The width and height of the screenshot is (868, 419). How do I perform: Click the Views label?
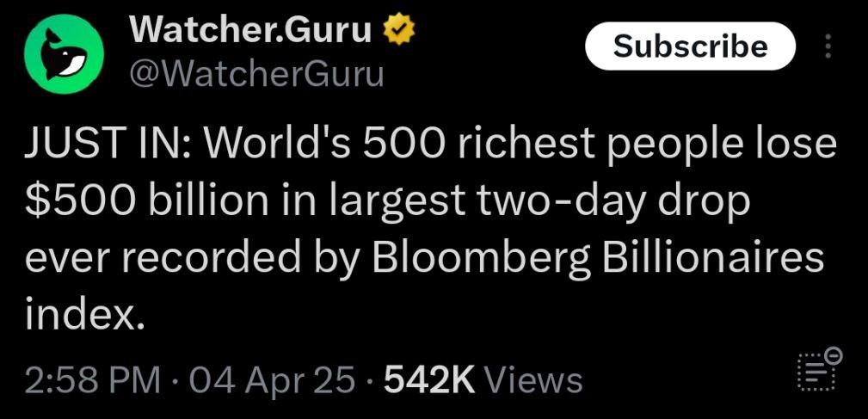tap(533, 381)
